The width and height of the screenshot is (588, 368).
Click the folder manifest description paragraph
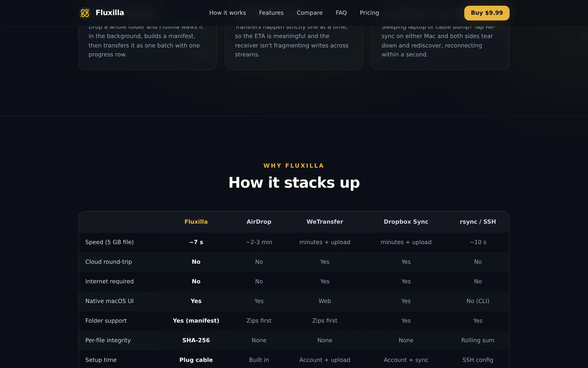click(146, 41)
